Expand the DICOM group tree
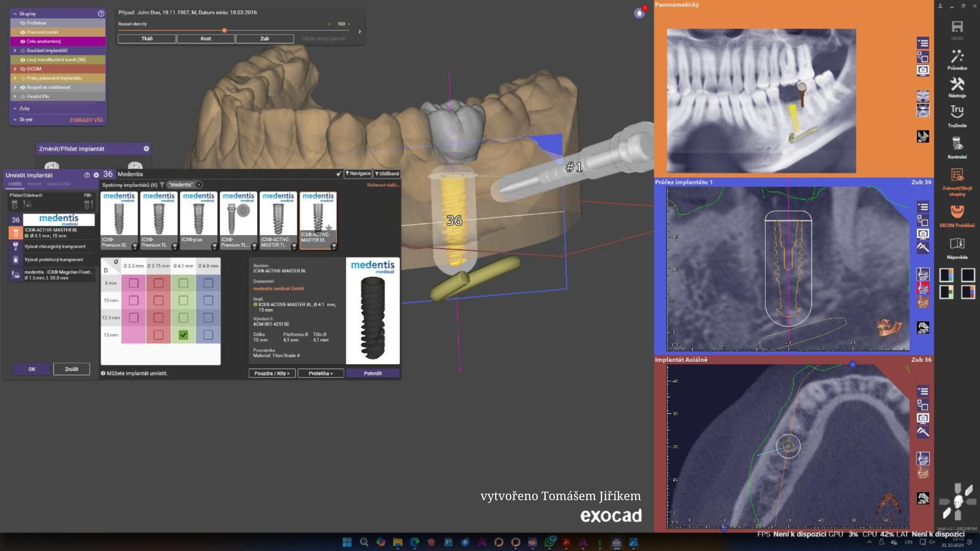980x551 pixels. [x=15, y=69]
